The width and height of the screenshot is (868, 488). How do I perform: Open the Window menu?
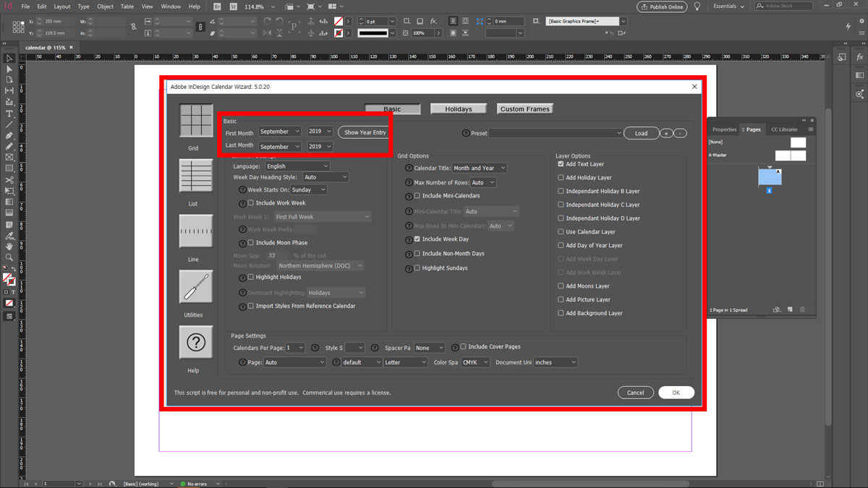tap(171, 7)
